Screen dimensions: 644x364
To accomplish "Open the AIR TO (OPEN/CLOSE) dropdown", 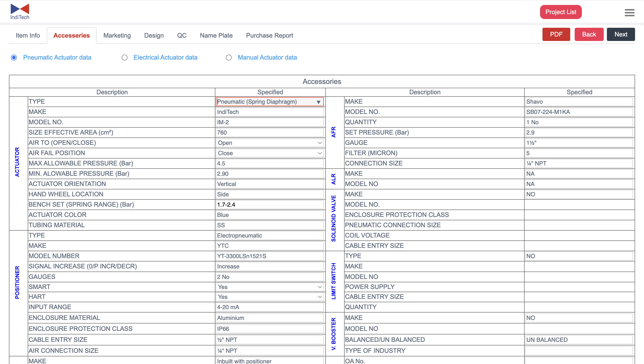I will click(269, 143).
